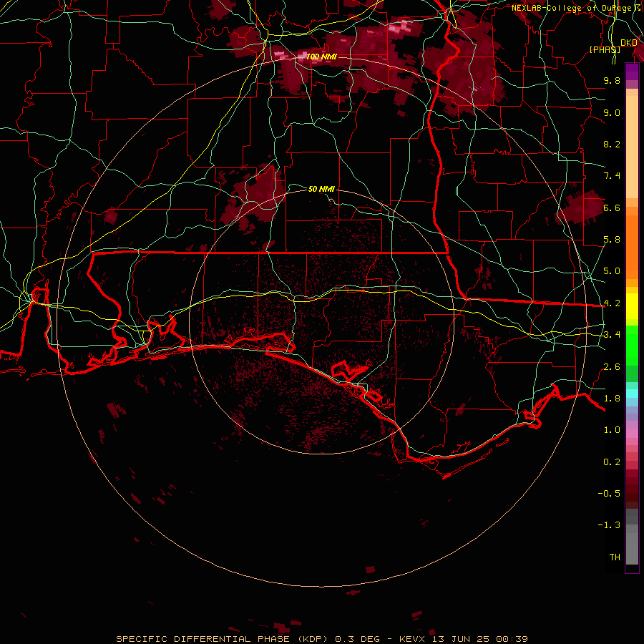This screenshot has height=644, width=644.
Task: Click the '50 NMI' range ring label
Action: [x=321, y=189]
